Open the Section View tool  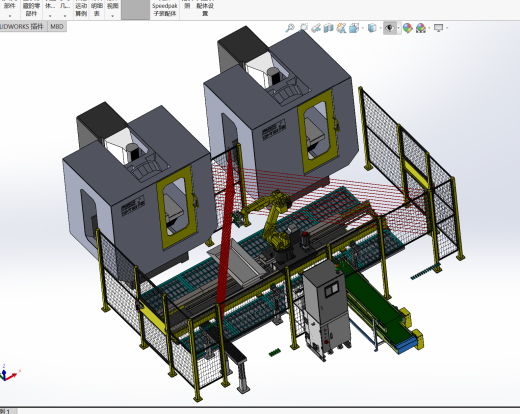[x=328, y=28]
